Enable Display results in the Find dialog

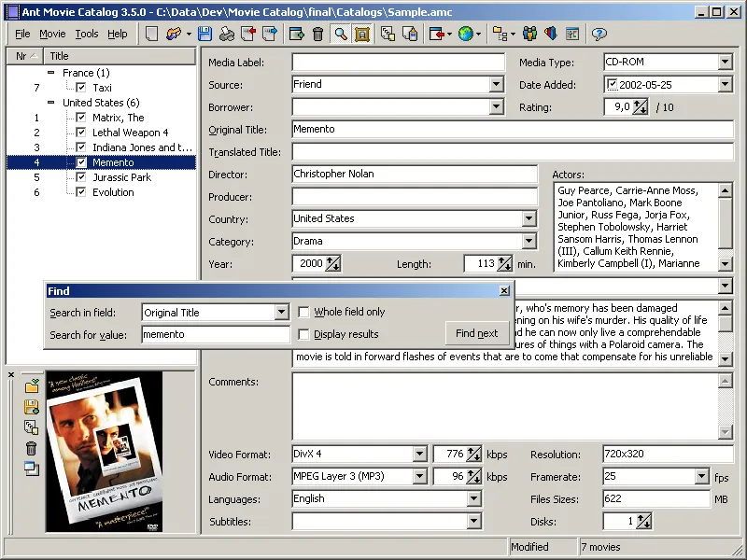(304, 333)
